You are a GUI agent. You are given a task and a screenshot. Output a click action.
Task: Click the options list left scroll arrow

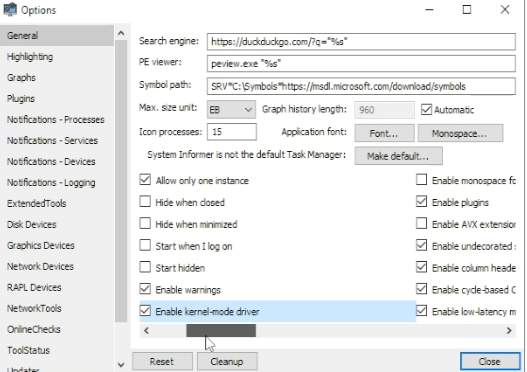(146, 331)
